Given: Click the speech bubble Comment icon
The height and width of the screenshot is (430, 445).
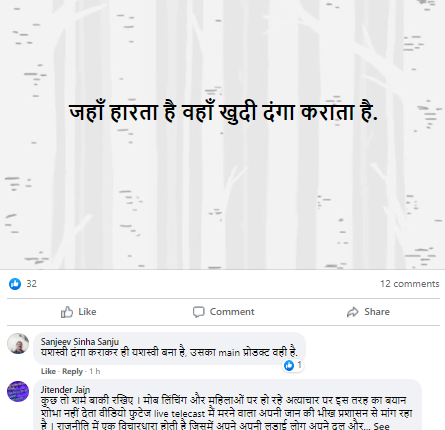Looking at the screenshot, I should click(198, 312).
